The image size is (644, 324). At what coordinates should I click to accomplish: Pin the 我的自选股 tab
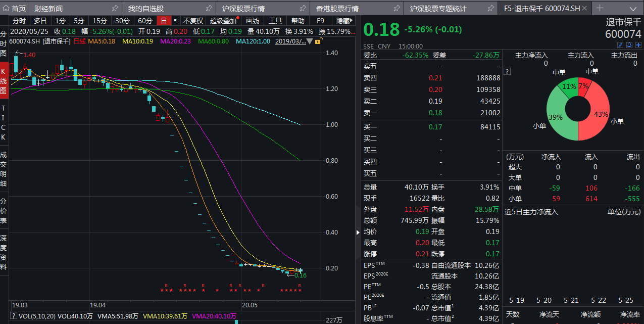209,9
